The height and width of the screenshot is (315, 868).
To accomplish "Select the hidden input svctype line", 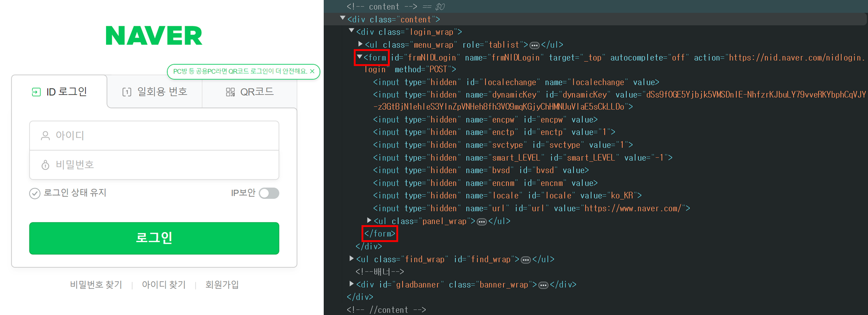I will [x=503, y=145].
